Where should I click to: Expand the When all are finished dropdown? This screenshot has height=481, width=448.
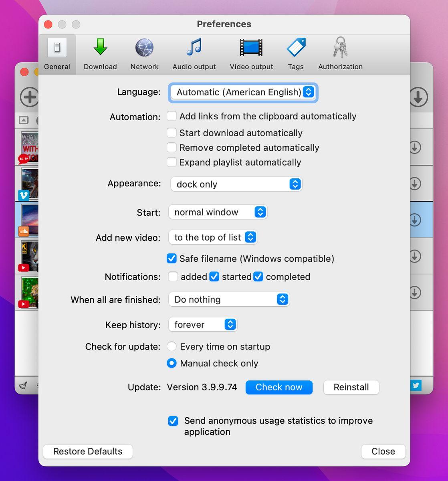coord(229,299)
